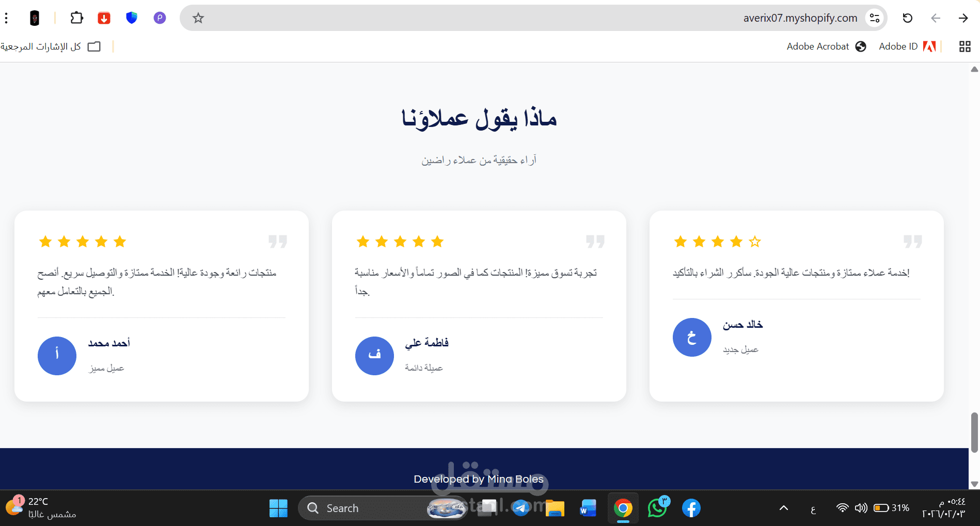Open the weather widget showing 22°C
The height and width of the screenshot is (526, 980).
click(x=41, y=508)
